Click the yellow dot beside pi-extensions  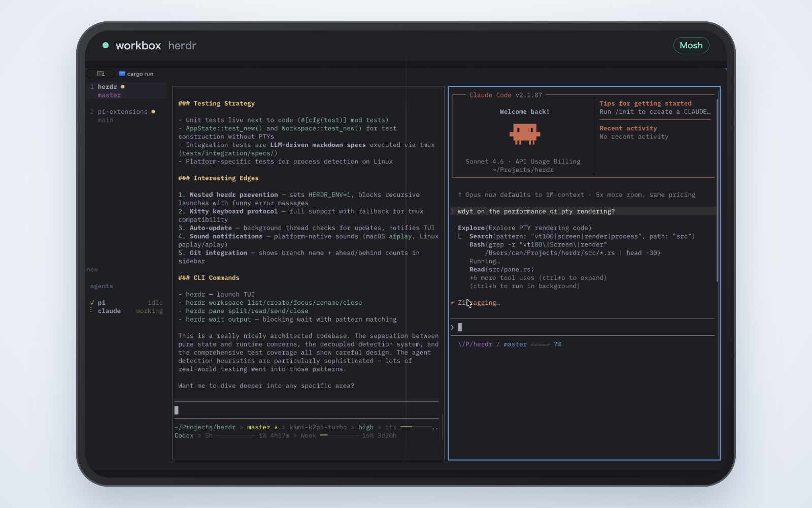tap(153, 112)
